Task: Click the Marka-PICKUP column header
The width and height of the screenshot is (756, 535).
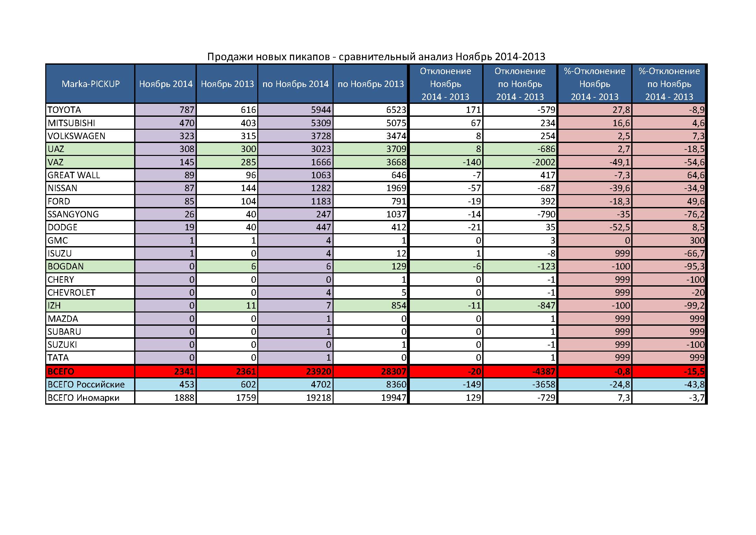Action: pyautogui.click(x=90, y=84)
